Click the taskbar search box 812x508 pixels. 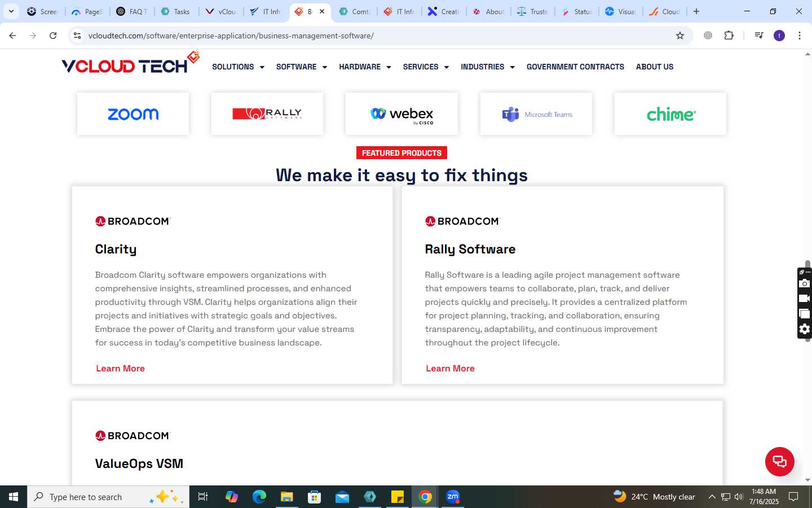click(x=108, y=497)
